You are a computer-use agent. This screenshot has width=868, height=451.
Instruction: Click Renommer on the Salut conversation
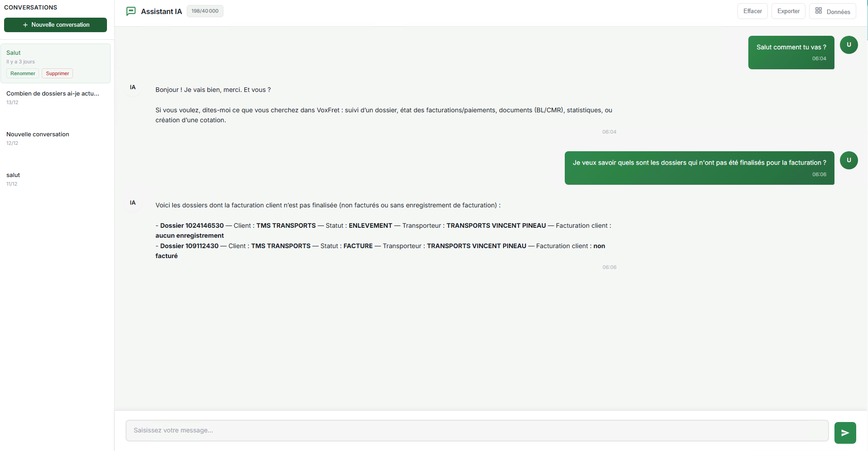click(x=22, y=73)
